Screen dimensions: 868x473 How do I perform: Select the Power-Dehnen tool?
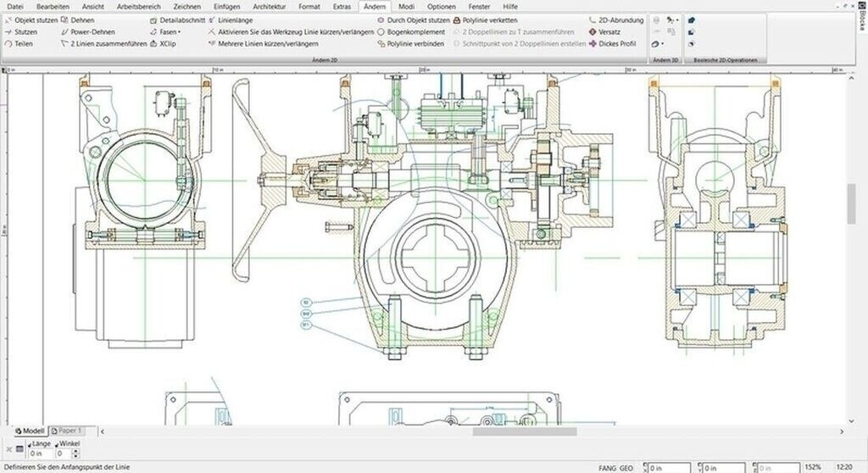pyautogui.click(x=92, y=31)
